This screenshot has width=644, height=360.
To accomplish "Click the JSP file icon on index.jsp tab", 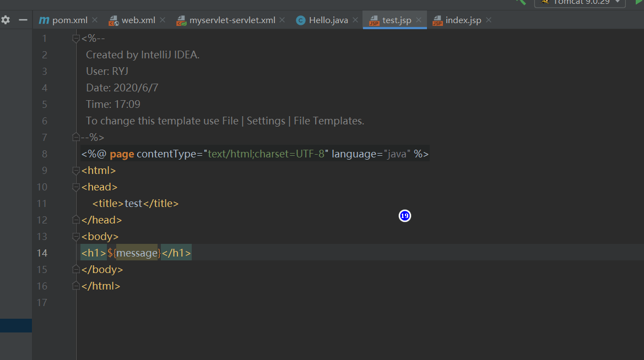I will tap(437, 21).
